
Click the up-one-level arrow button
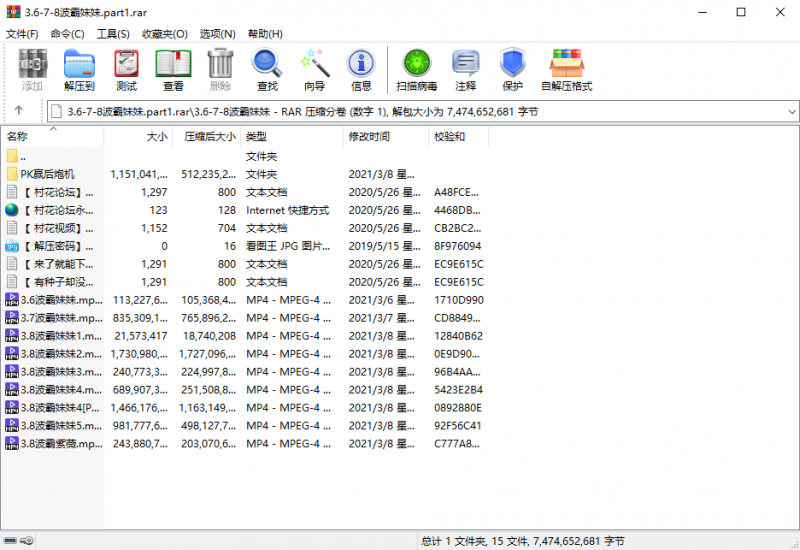point(19,111)
